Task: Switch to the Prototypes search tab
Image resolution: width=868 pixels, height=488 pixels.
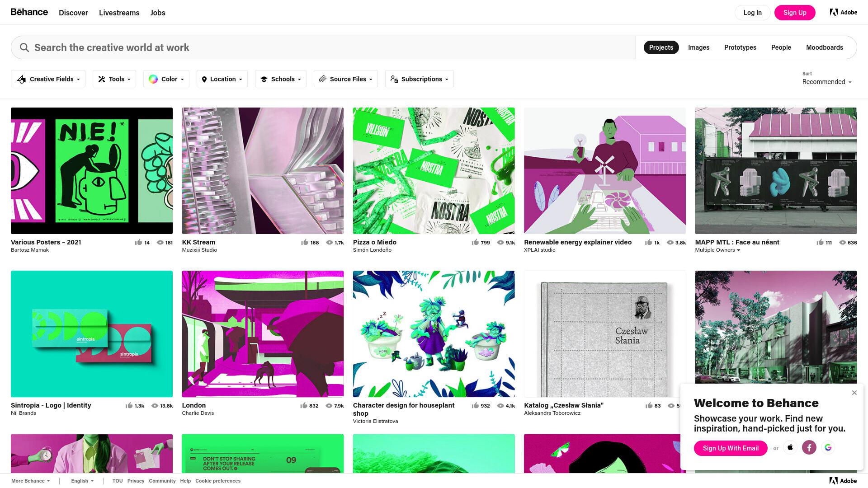Action: (x=740, y=47)
